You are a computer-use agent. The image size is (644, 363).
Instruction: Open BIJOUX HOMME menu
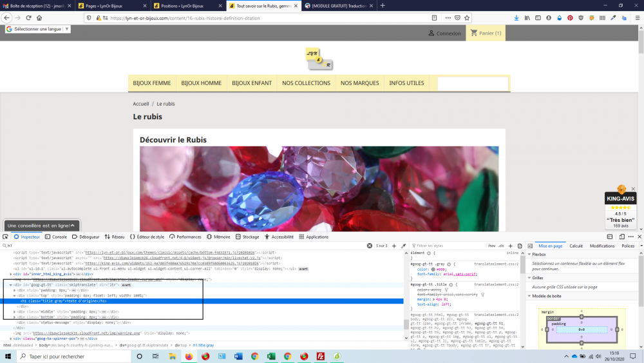201,83
